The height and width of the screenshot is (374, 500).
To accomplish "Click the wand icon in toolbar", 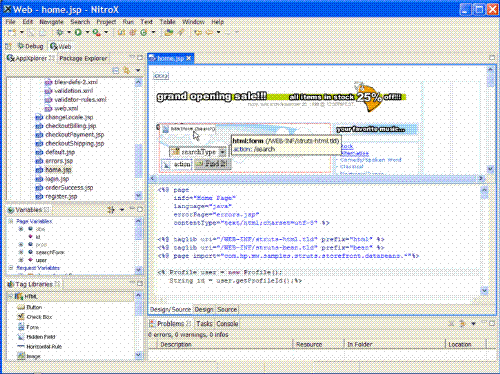I will [181, 32].
